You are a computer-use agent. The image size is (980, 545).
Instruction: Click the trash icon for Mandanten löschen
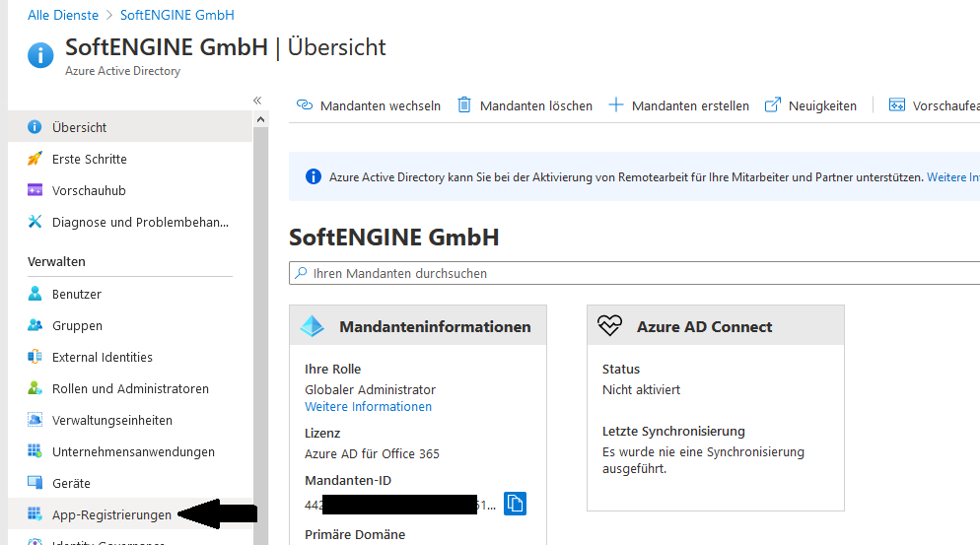[464, 105]
